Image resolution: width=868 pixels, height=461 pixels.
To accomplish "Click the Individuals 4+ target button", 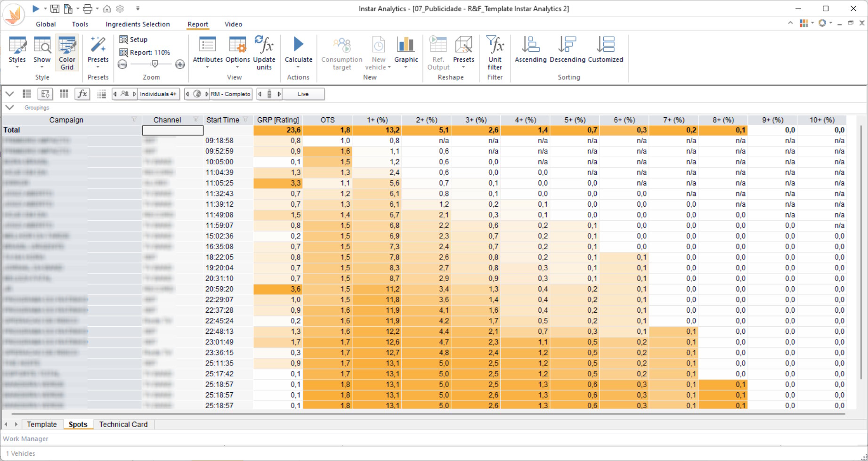I will 158,94.
